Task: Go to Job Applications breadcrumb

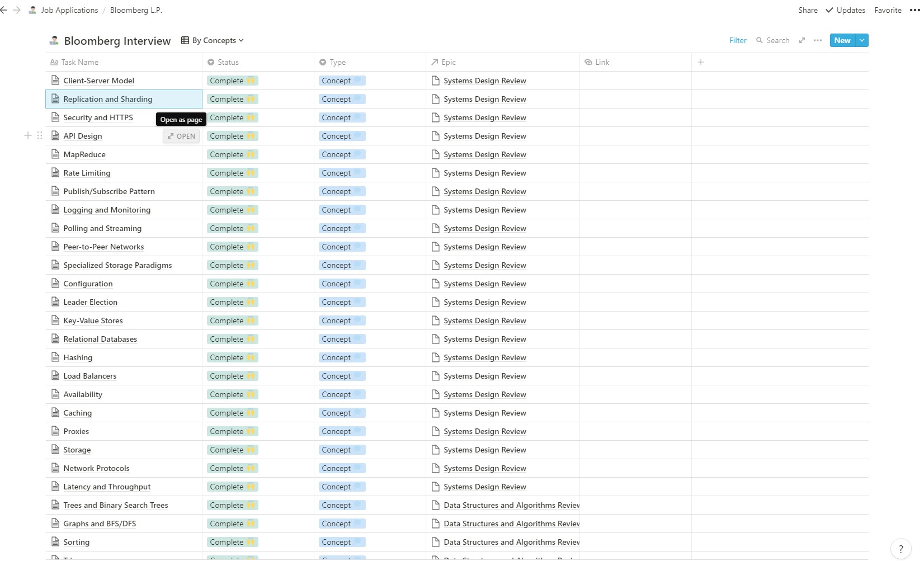Action: click(x=69, y=10)
